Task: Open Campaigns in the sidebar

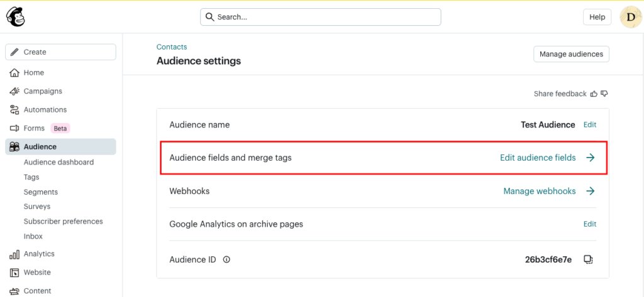Action: pos(42,91)
